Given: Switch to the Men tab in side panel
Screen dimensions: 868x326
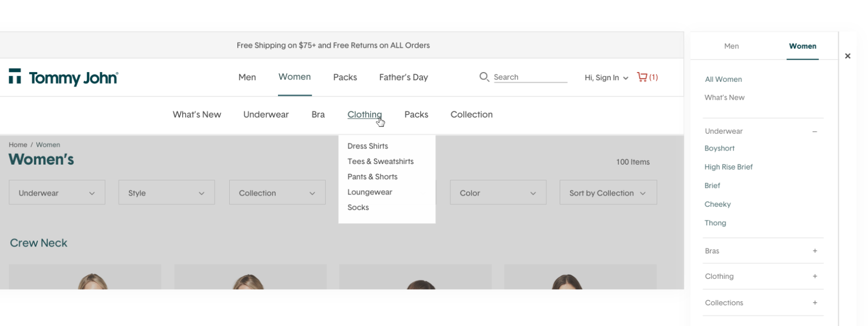Looking at the screenshot, I should click(731, 46).
